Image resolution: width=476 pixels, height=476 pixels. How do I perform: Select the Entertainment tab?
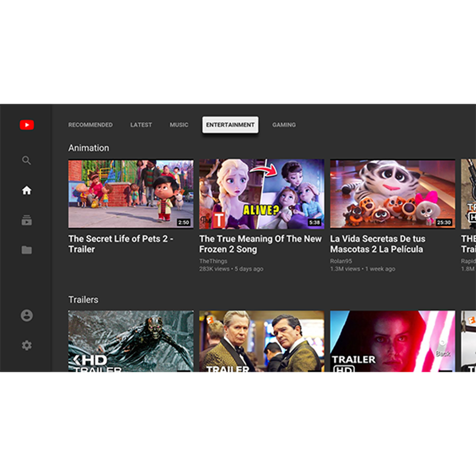(x=231, y=125)
